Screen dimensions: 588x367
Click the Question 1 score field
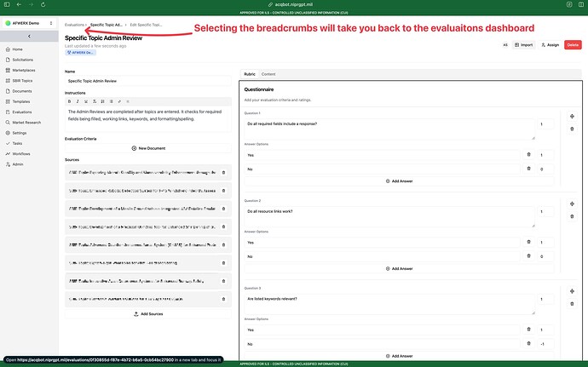pos(545,124)
